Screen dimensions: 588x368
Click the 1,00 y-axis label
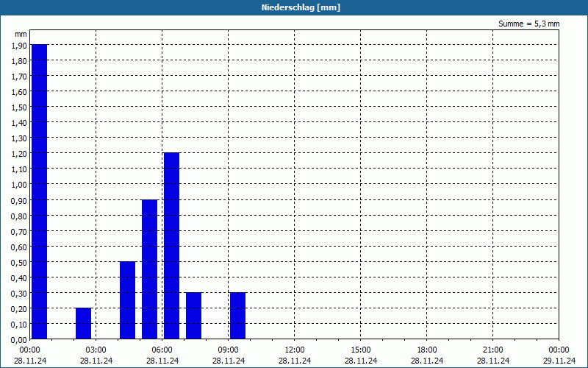[x=20, y=185]
